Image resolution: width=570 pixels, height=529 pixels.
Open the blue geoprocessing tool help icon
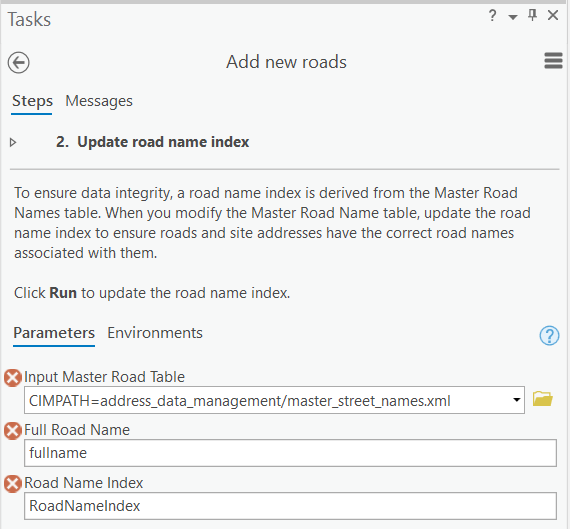click(549, 335)
